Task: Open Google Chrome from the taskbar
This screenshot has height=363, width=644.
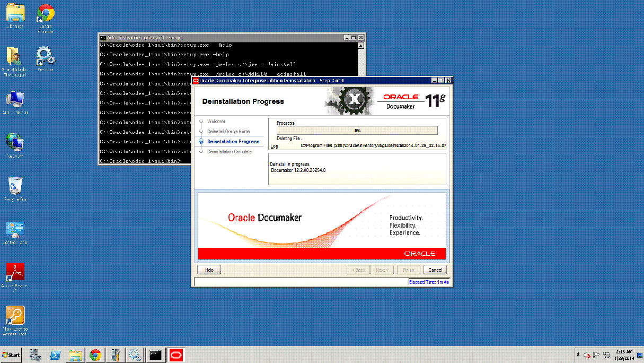Action: point(95,355)
